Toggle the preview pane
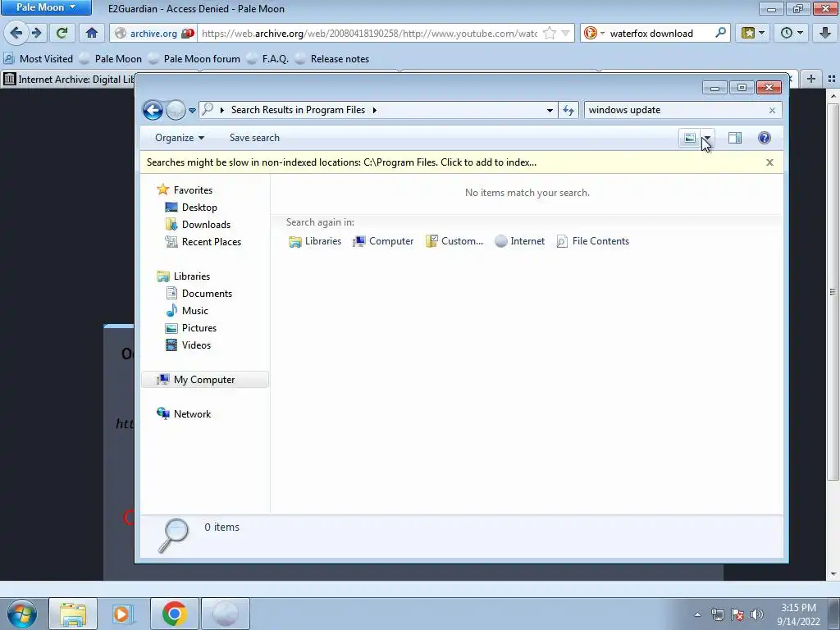The width and height of the screenshot is (840, 630). click(735, 138)
